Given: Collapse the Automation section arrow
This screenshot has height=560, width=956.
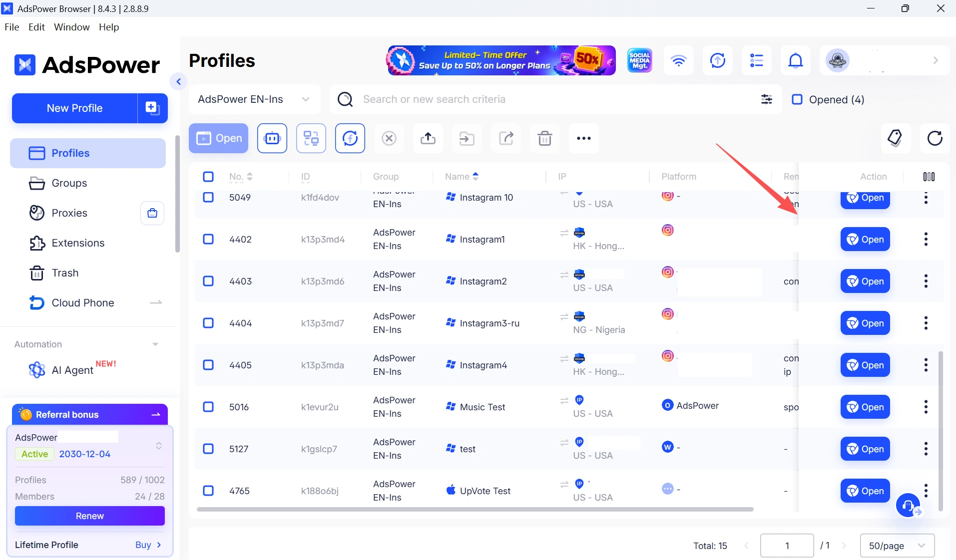Looking at the screenshot, I should 155,344.
